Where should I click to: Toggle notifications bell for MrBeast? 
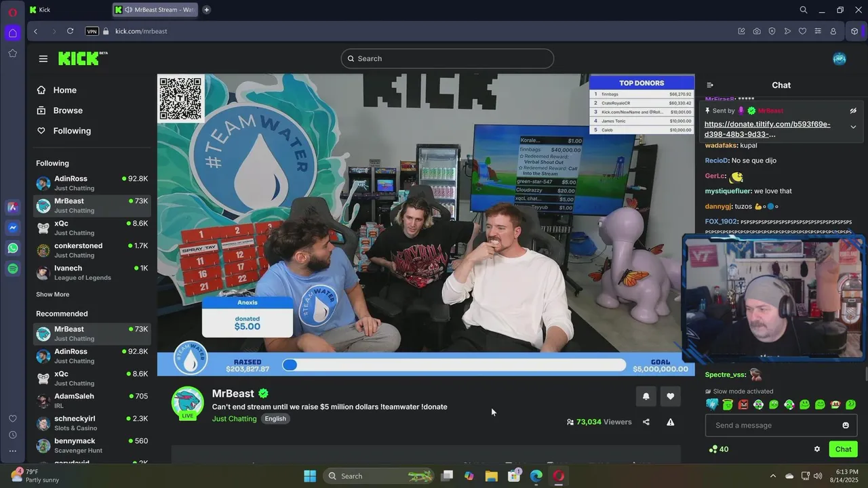(646, 396)
